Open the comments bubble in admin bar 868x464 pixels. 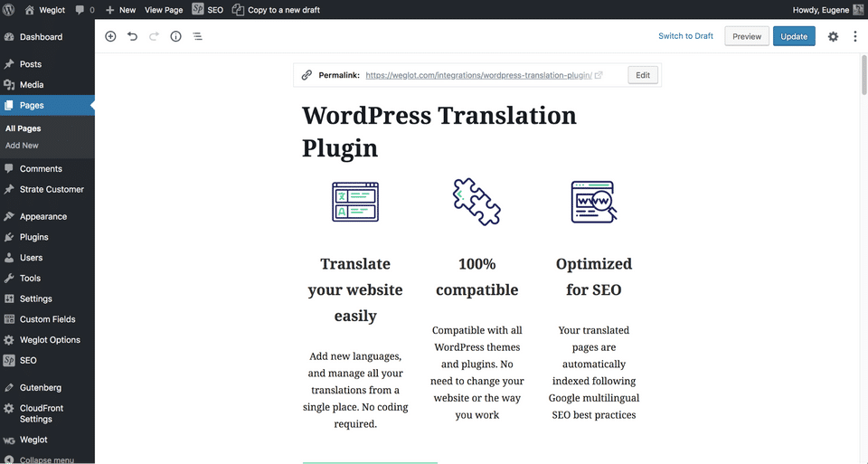pyautogui.click(x=85, y=9)
